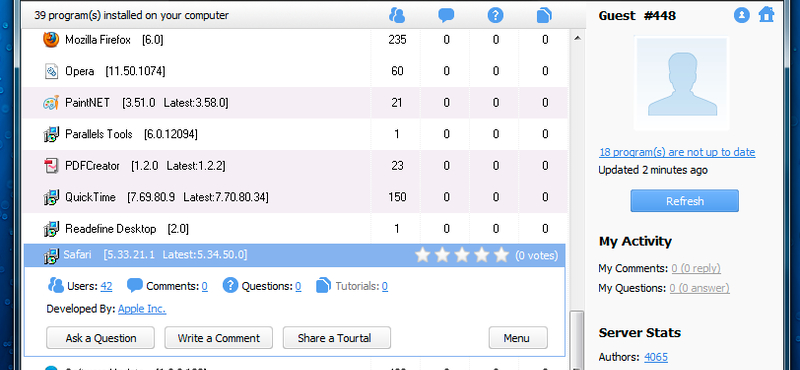Screen dimensions: 800x370
Task: Click the Comments column header icon
Action: [x=446, y=15]
